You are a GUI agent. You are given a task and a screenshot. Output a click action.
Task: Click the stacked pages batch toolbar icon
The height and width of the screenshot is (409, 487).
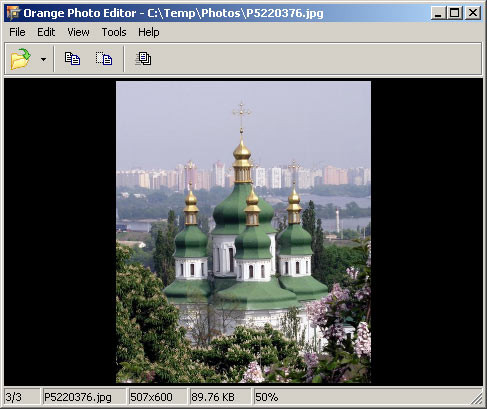coord(144,59)
